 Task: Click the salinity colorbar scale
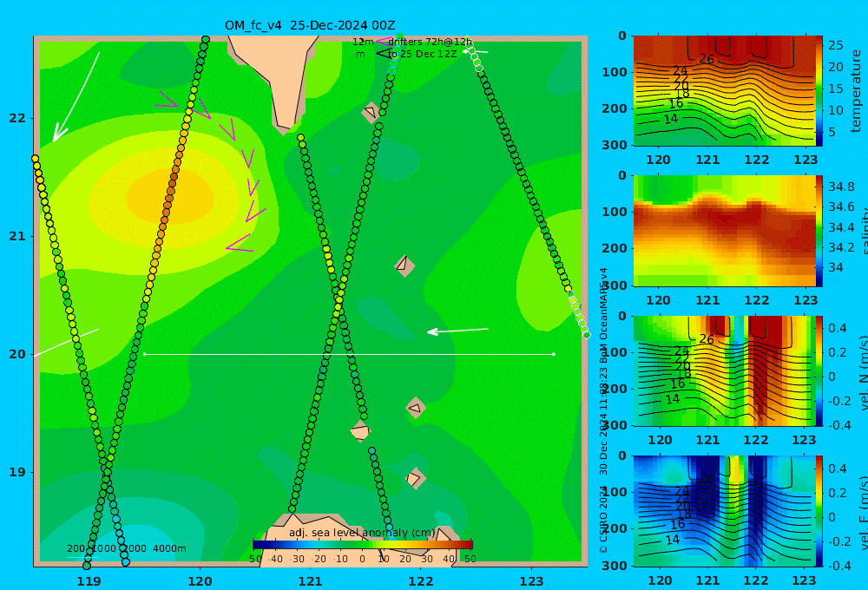[x=819, y=231]
